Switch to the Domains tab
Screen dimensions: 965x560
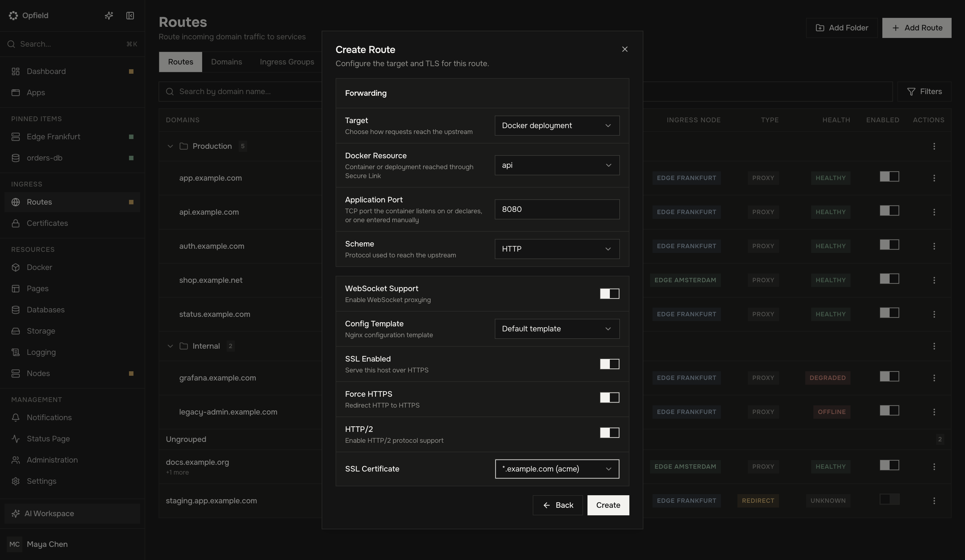pyautogui.click(x=226, y=62)
